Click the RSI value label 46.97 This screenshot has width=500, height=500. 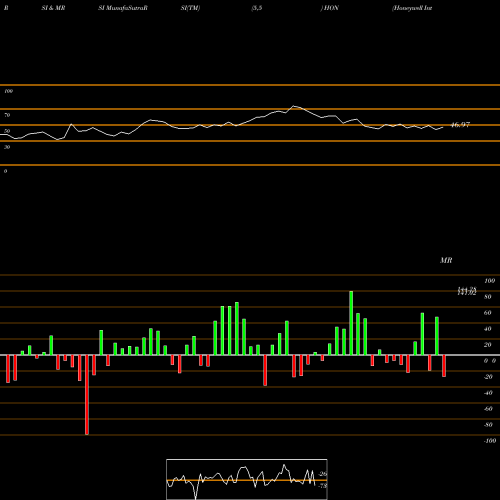460,125
